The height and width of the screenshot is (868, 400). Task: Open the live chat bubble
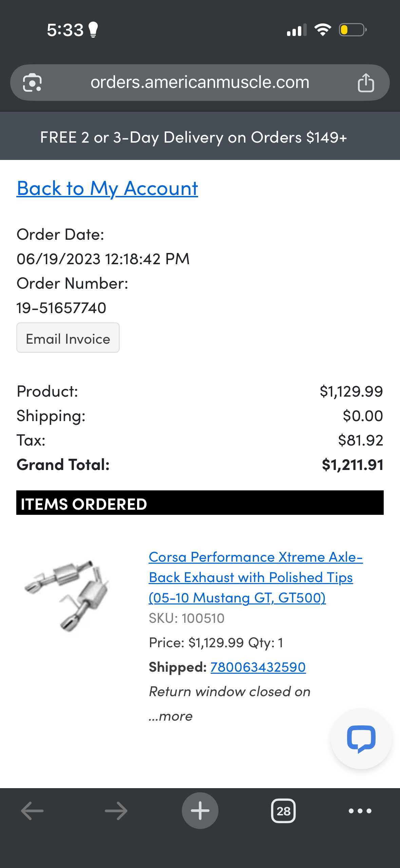point(361,739)
